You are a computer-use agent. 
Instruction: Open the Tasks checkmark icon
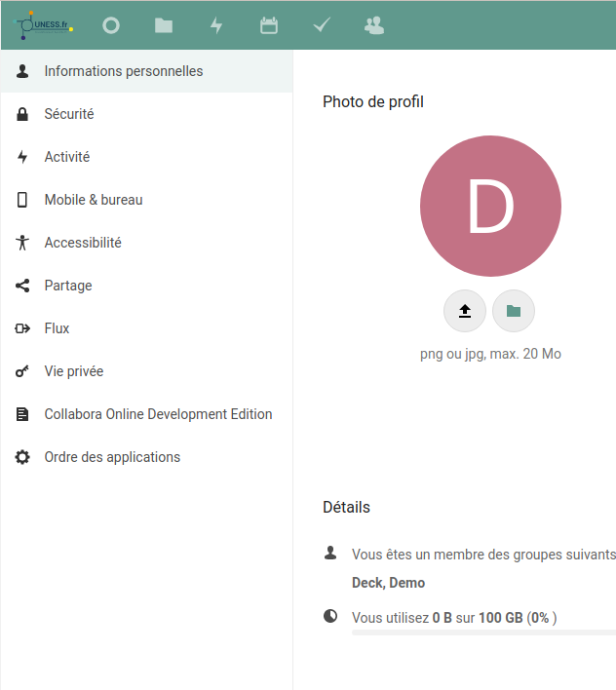(322, 25)
